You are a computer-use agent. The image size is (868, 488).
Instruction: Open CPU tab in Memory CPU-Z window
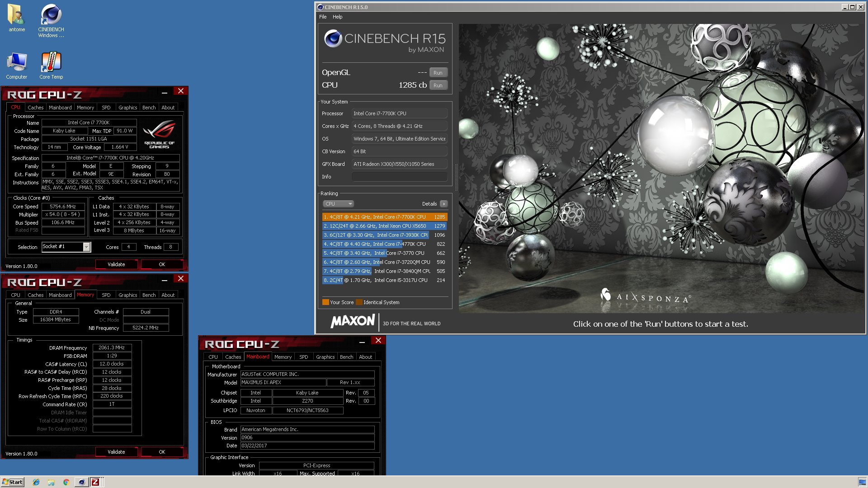16,295
